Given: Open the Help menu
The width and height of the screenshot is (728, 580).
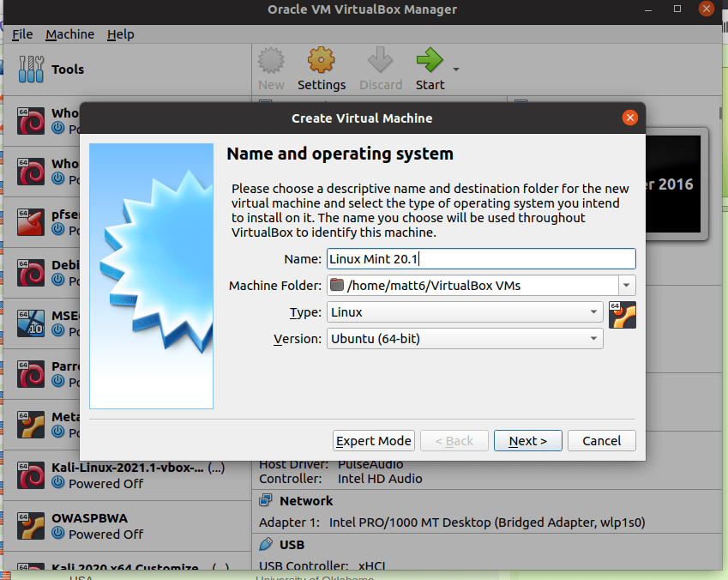Looking at the screenshot, I should 121,34.
